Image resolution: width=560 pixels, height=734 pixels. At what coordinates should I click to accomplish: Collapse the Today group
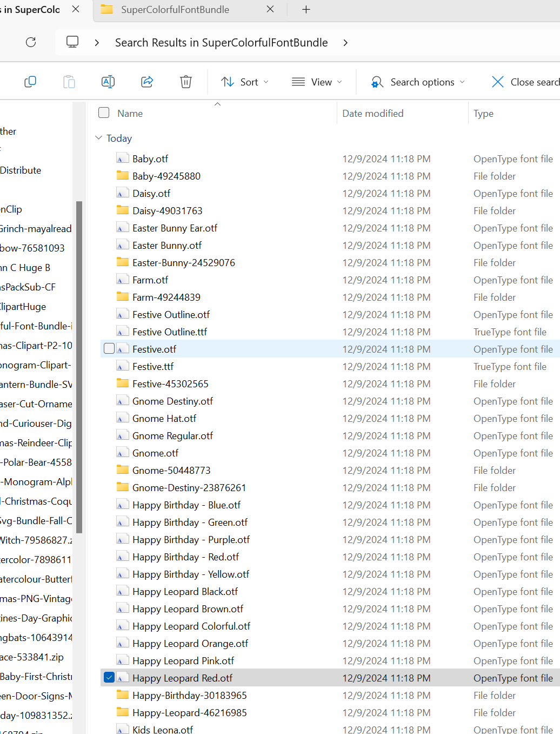pyautogui.click(x=98, y=138)
